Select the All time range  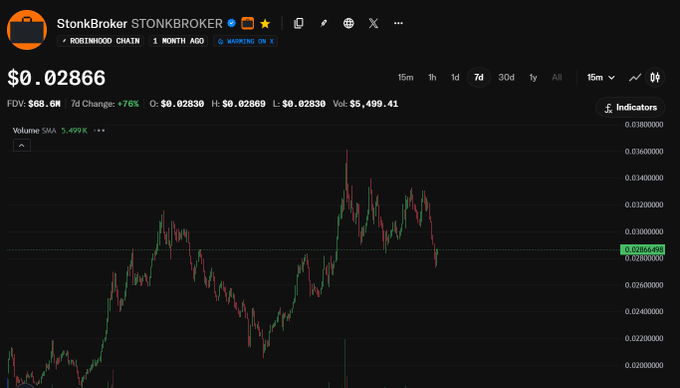point(557,78)
